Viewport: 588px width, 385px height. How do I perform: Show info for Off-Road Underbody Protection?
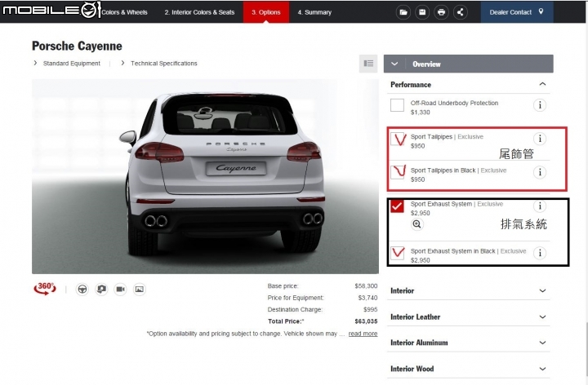[x=540, y=105]
